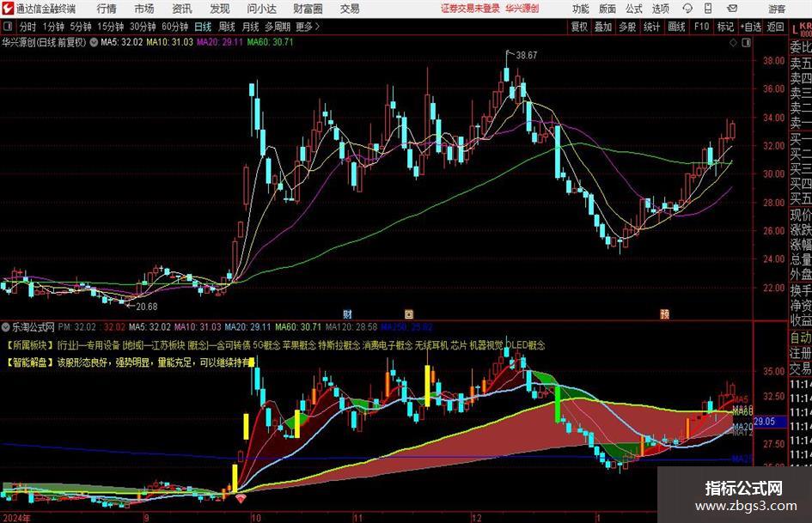Switch to the 5分钟 period tab
The width and height of the screenshot is (812, 523).
pyautogui.click(x=80, y=27)
